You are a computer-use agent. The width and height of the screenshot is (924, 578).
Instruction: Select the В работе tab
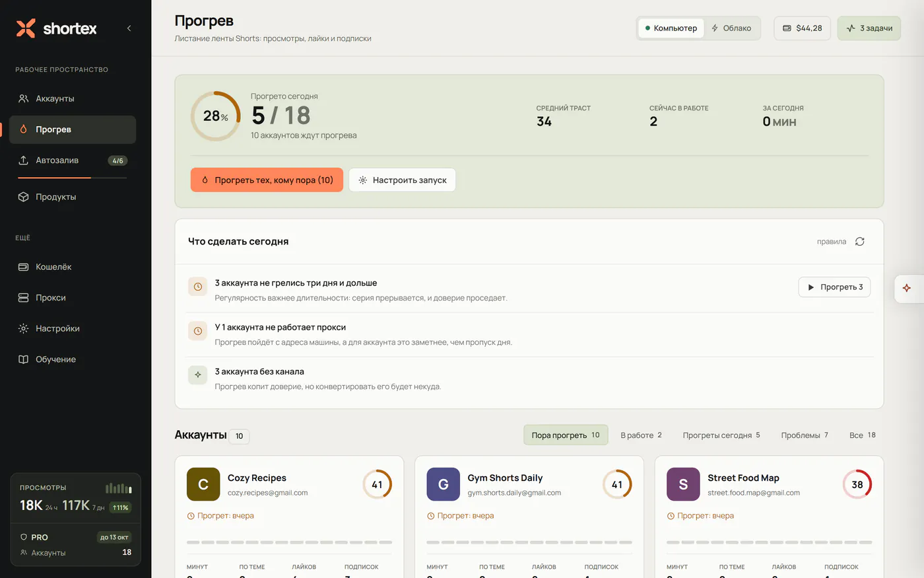click(x=641, y=435)
